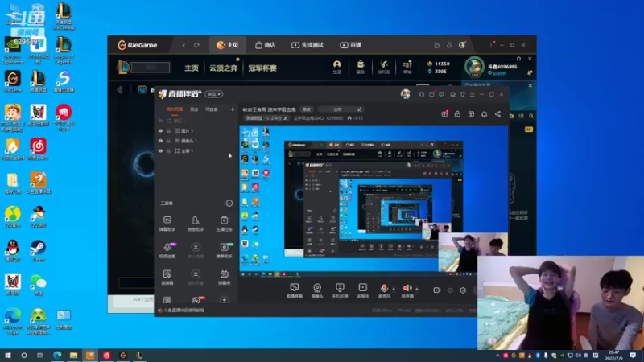Open the hamburger menu in streaming app

click(473, 94)
